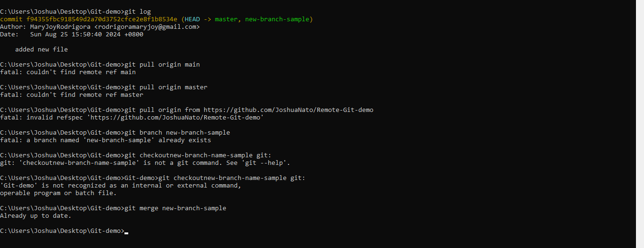Select the 'Already up to date.' message
Image resolution: width=644 pixels, height=248 pixels.
tap(36, 216)
